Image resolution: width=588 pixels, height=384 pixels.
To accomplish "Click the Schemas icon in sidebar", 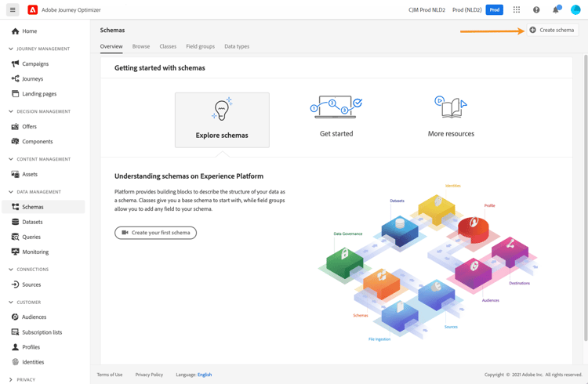I will point(15,207).
